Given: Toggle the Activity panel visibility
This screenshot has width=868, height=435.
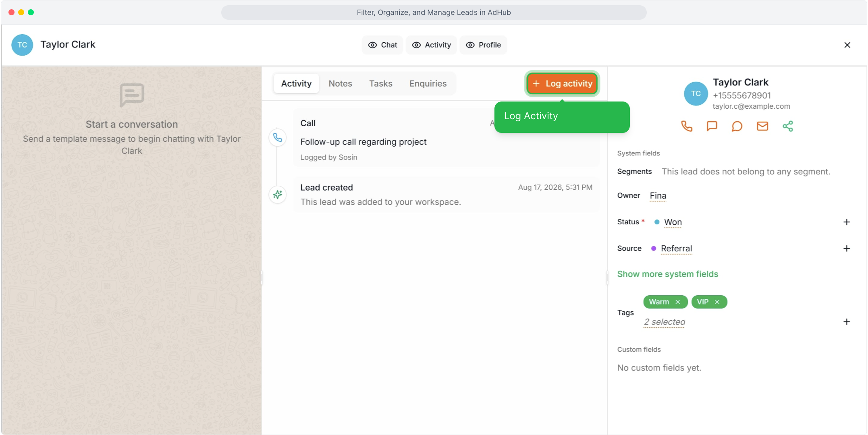Looking at the screenshot, I should tap(431, 45).
